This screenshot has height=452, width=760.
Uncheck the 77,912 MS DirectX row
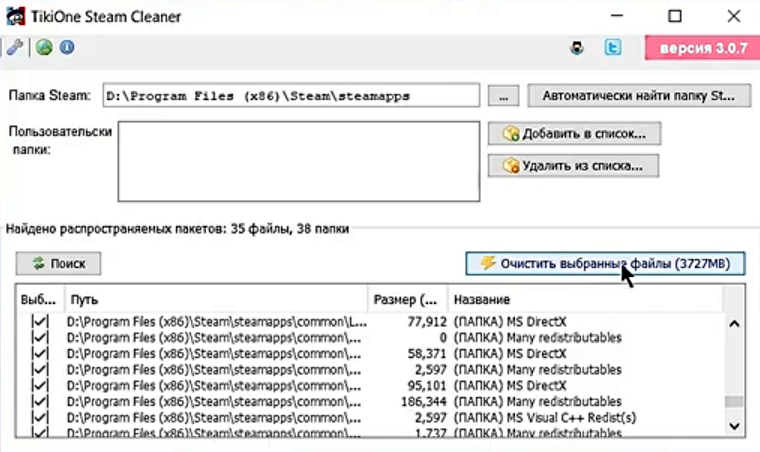tap(40, 322)
